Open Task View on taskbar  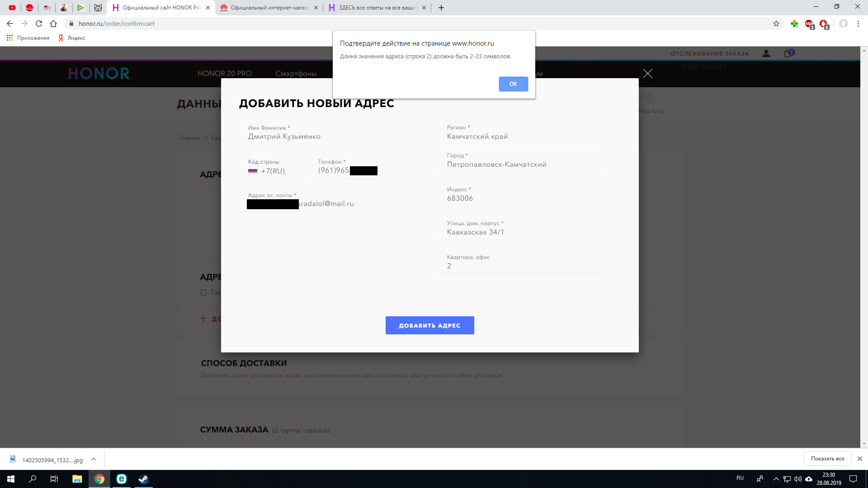54,479
